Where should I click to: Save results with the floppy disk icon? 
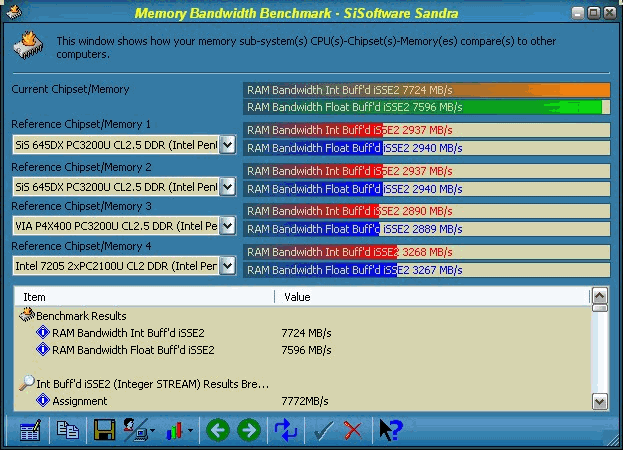pyautogui.click(x=104, y=430)
